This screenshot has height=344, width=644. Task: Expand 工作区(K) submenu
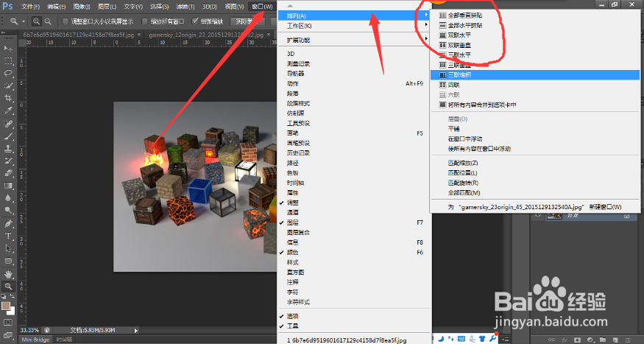355,26
